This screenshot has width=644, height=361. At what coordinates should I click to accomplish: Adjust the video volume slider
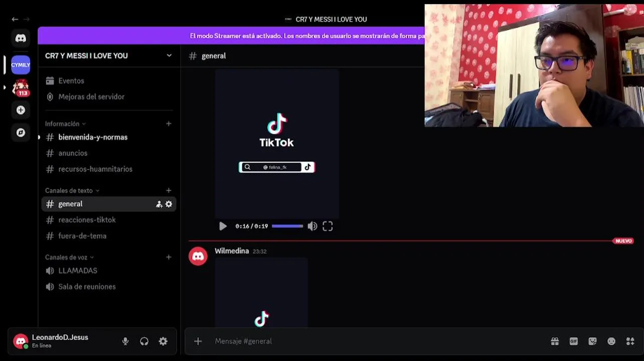[287, 226]
